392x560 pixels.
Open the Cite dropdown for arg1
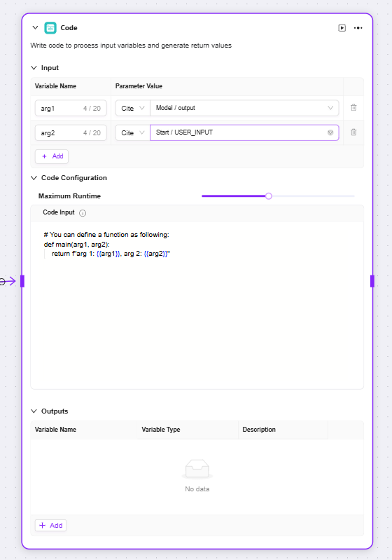click(x=133, y=108)
